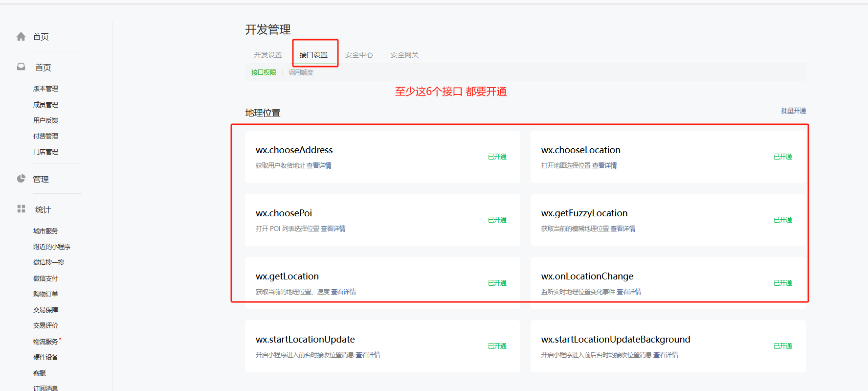Screen dimensions: 868x391
Task: View 查看详情 for wx.choosePoi
Action: coord(333,229)
